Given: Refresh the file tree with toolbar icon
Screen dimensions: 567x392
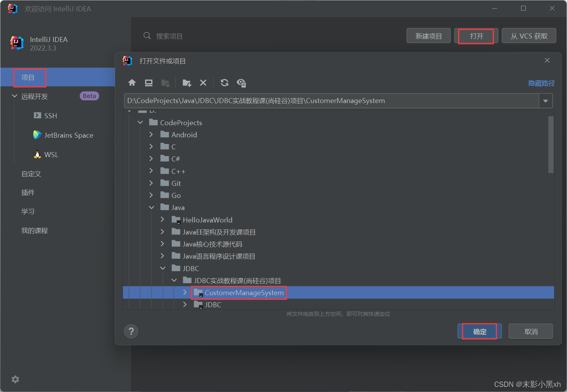Looking at the screenshot, I should tap(224, 83).
